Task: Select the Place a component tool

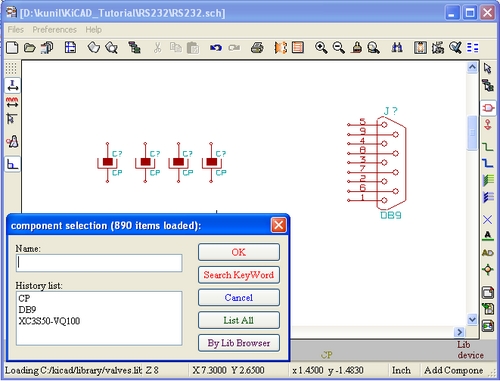Action: click(488, 108)
